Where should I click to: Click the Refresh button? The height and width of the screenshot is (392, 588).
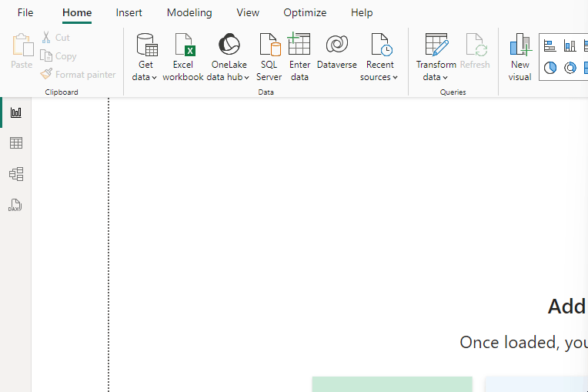click(475, 51)
